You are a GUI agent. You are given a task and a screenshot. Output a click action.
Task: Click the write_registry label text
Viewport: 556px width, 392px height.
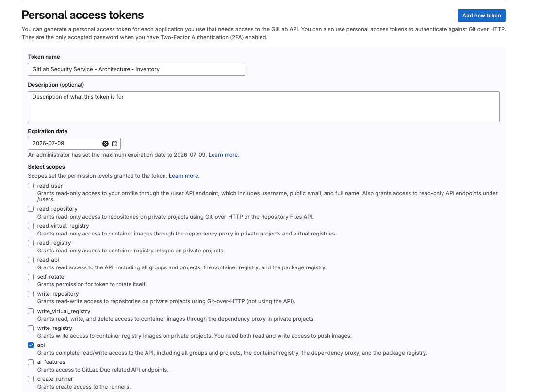[x=55, y=328]
